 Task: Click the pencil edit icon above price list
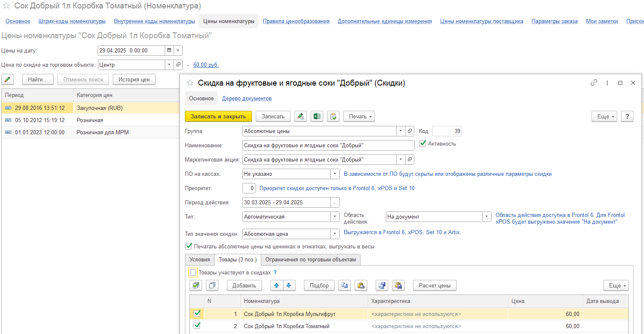(x=8, y=79)
